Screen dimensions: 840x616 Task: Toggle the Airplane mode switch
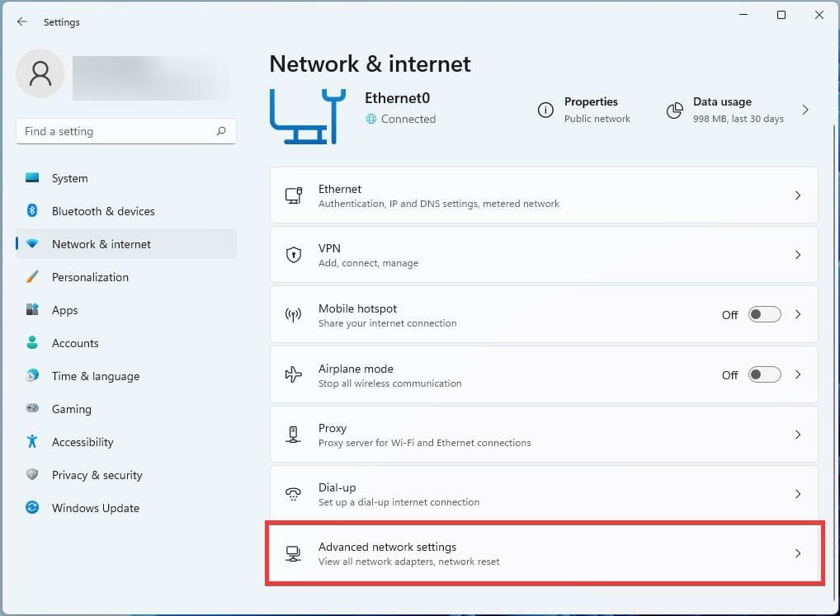coord(764,374)
